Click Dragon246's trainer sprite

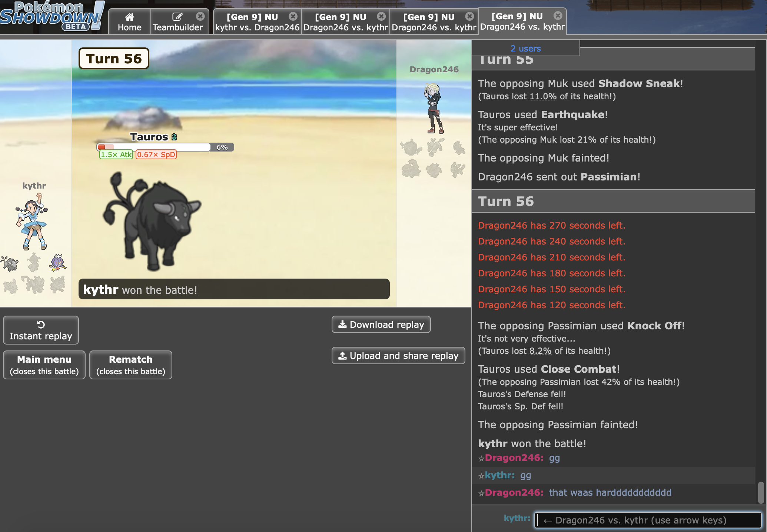[x=434, y=108]
